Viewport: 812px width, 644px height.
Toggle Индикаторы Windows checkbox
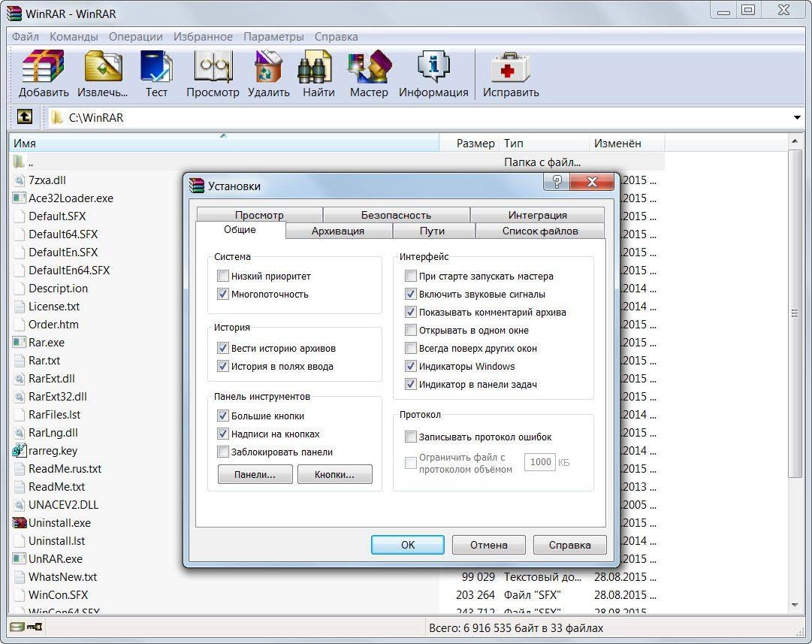[x=411, y=366]
